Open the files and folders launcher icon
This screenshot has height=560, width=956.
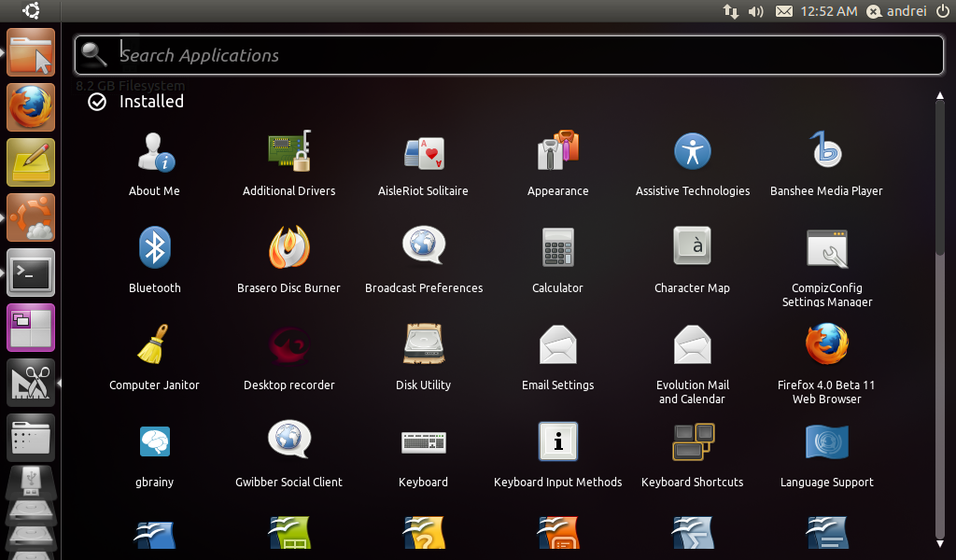(x=31, y=438)
